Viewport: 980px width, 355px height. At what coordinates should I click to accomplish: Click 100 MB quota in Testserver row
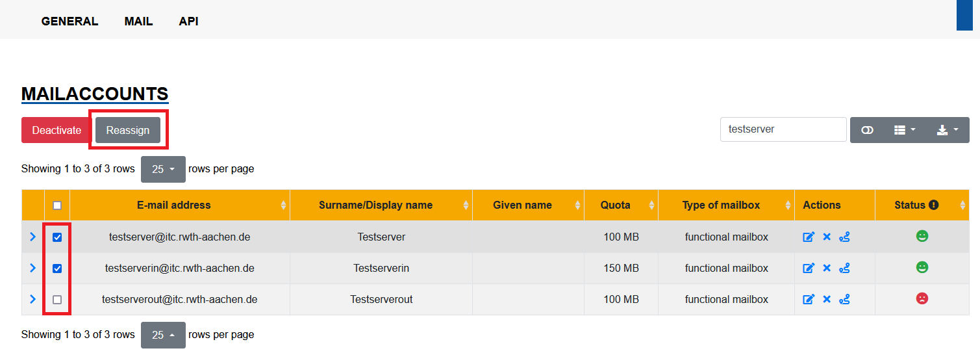(x=621, y=237)
